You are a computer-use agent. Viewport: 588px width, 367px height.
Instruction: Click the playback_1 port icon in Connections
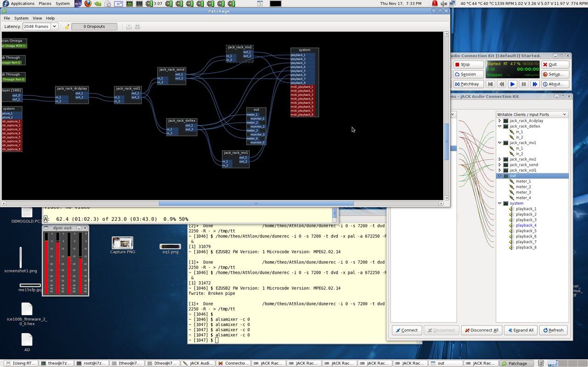point(511,209)
